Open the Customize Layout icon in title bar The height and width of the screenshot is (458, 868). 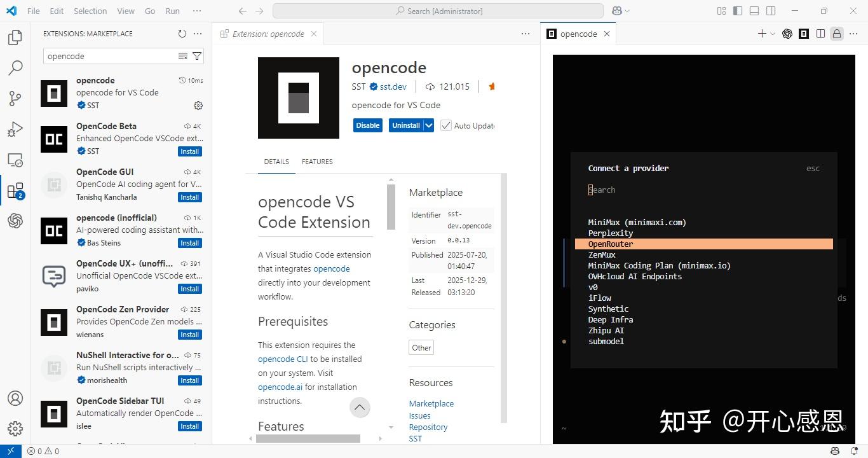click(721, 11)
